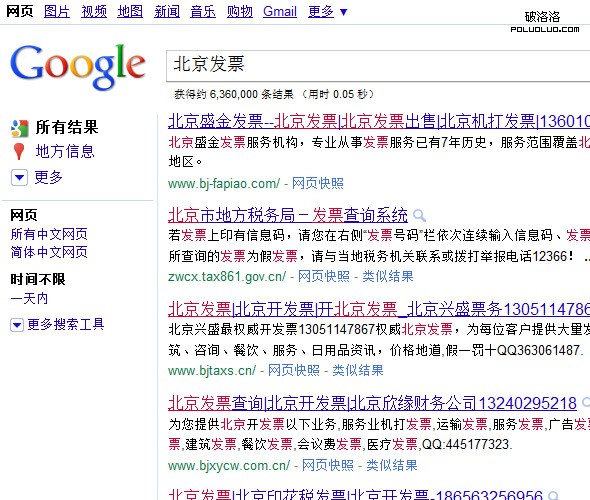
Task: Click the magnifier icon beside 北京印花税发票 result
Action: 553,495
